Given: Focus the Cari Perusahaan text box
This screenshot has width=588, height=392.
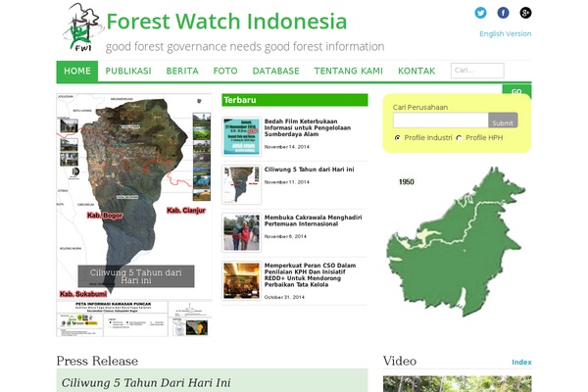Looking at the screenshot, I should (x=441, y=120).
